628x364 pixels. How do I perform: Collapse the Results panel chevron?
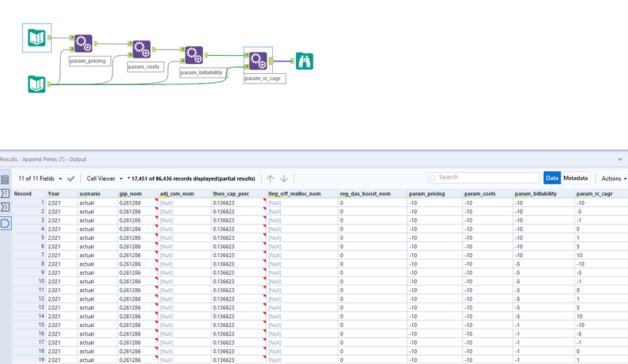[x=620, y=160]
